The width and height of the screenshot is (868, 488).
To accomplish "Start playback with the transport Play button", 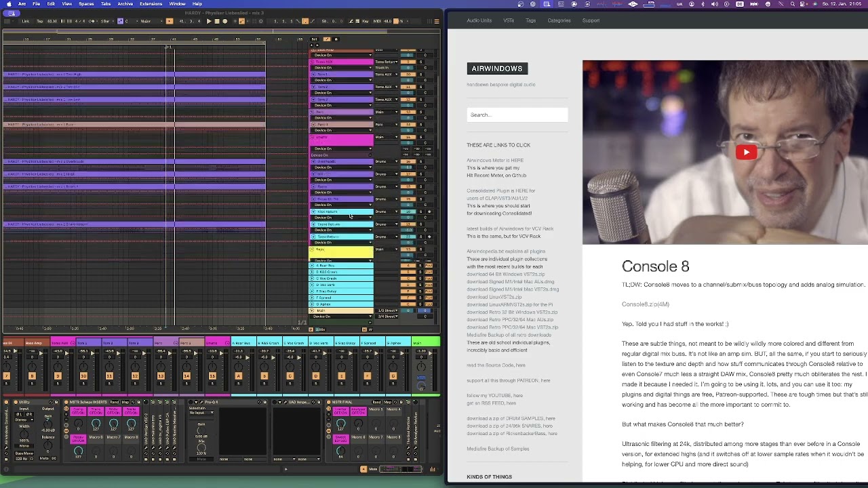I will click(209, 21).
